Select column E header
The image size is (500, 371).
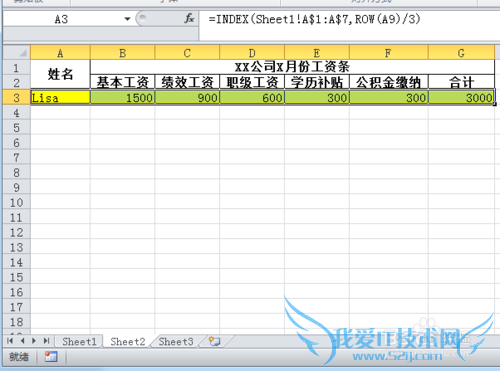(317, 53)
